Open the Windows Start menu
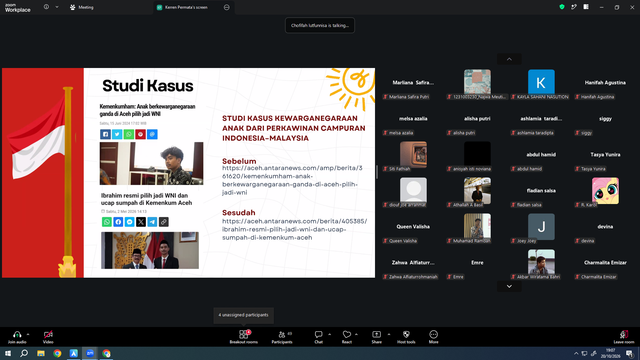 click(x=8, y=353)
